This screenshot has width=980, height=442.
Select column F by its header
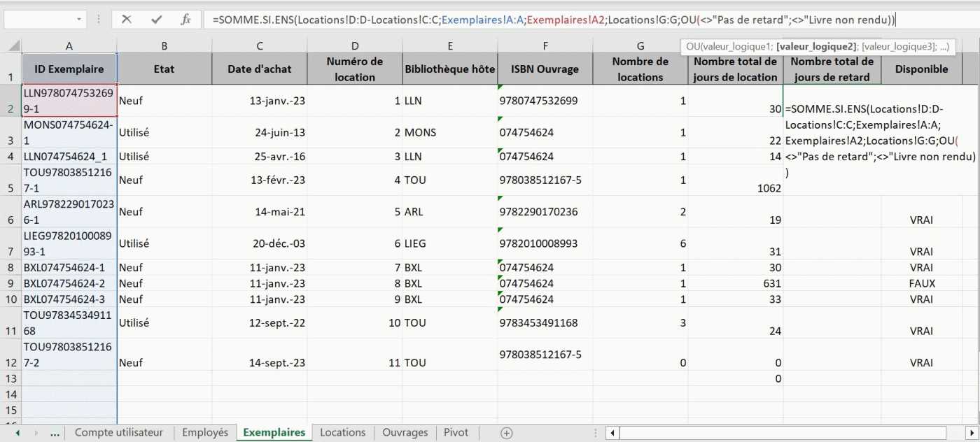pos(545,46)
